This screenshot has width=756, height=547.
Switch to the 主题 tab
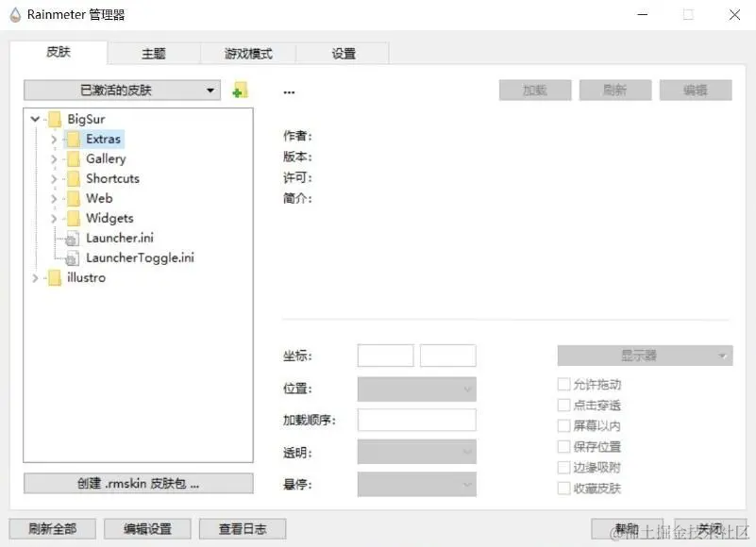154,54
